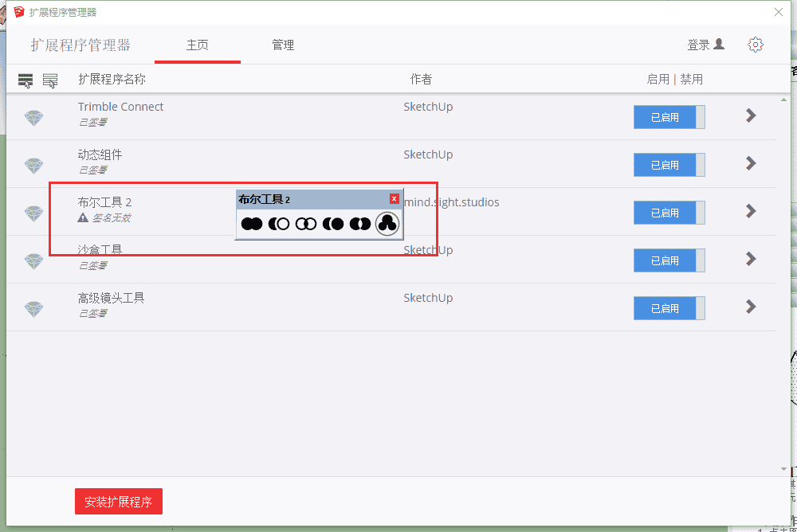Screen dimensions: 797x532
Task: Click the 登录 sign-in link
Action: click(705, 45)
